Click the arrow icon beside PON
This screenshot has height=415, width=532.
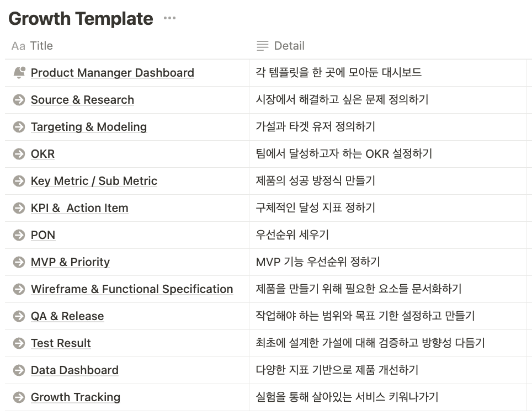(18, 235)
